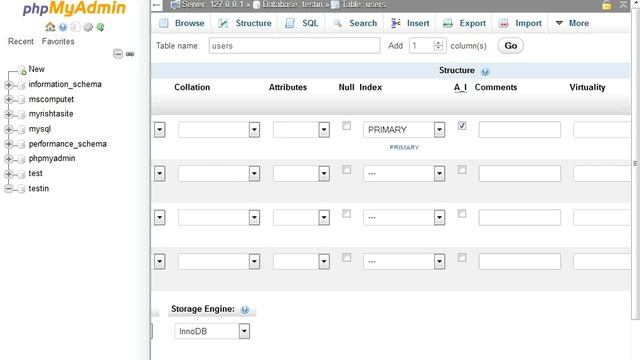
Task: Click the phpMyAdmin logo
Action: point(74,8)
